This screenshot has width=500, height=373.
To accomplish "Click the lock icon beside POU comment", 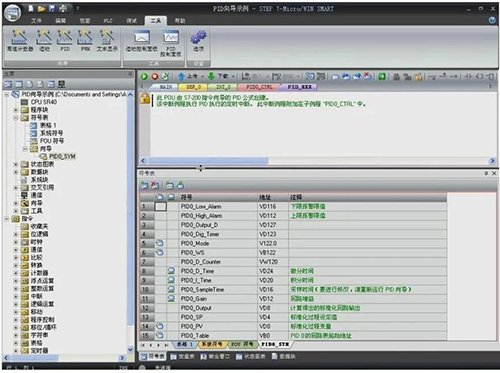I will (145, 98).
